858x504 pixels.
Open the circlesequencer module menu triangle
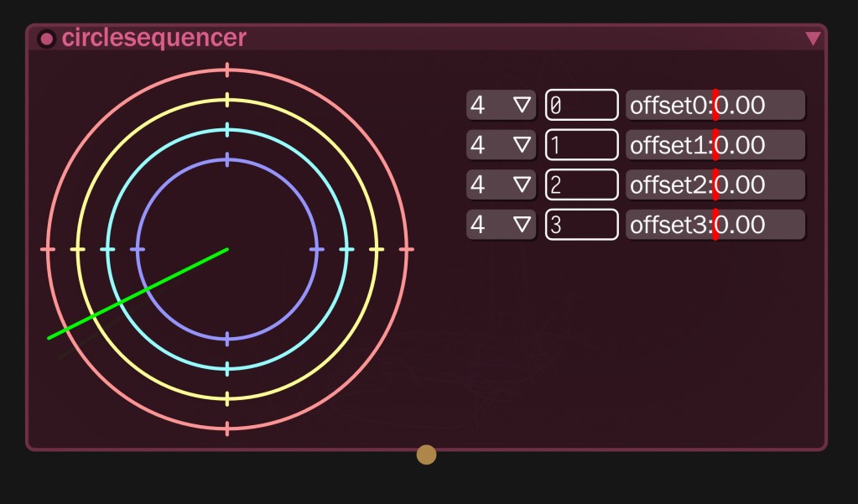pos(812,39)
